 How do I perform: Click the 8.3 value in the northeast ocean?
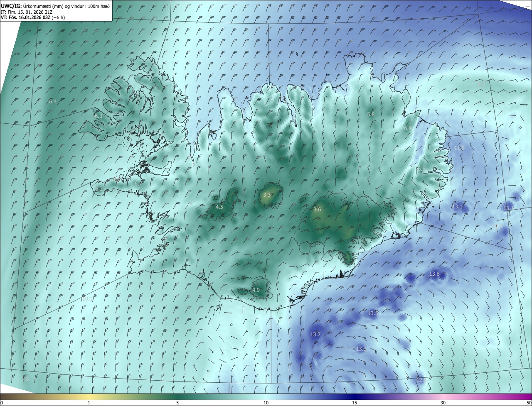(x=481, y=84)
